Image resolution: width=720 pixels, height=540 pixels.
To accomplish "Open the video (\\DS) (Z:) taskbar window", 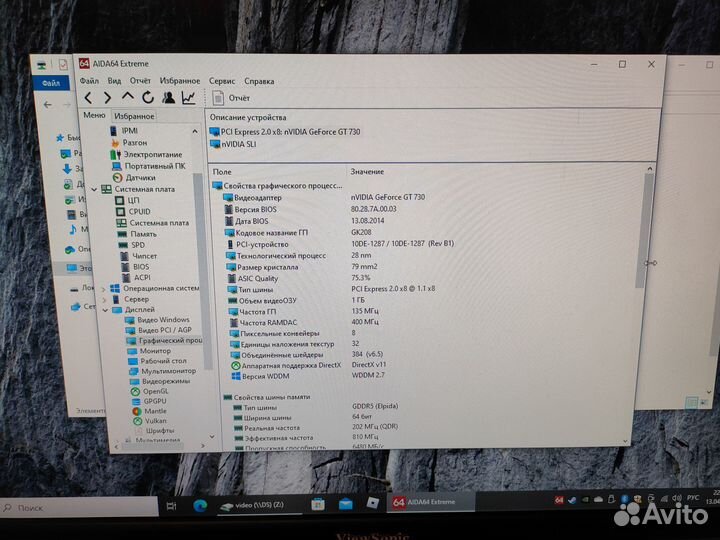I will click(x=258, y=505).
